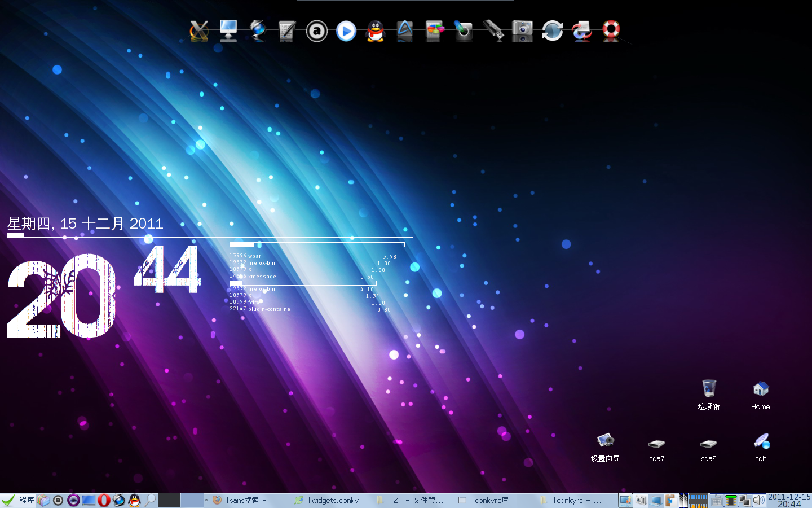Screen dimensions: 812x508
Task: Open the QQ penguin in the top dock
Action: point(376,31)
